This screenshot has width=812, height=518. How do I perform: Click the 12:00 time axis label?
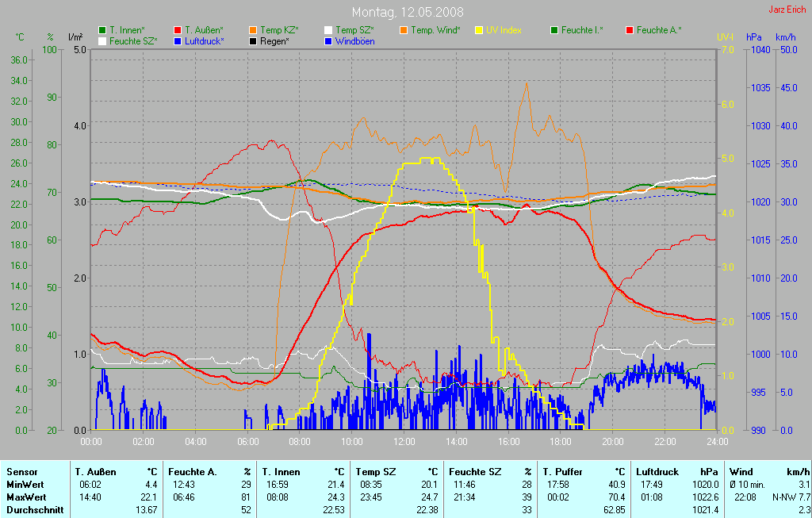click(404, 442)
